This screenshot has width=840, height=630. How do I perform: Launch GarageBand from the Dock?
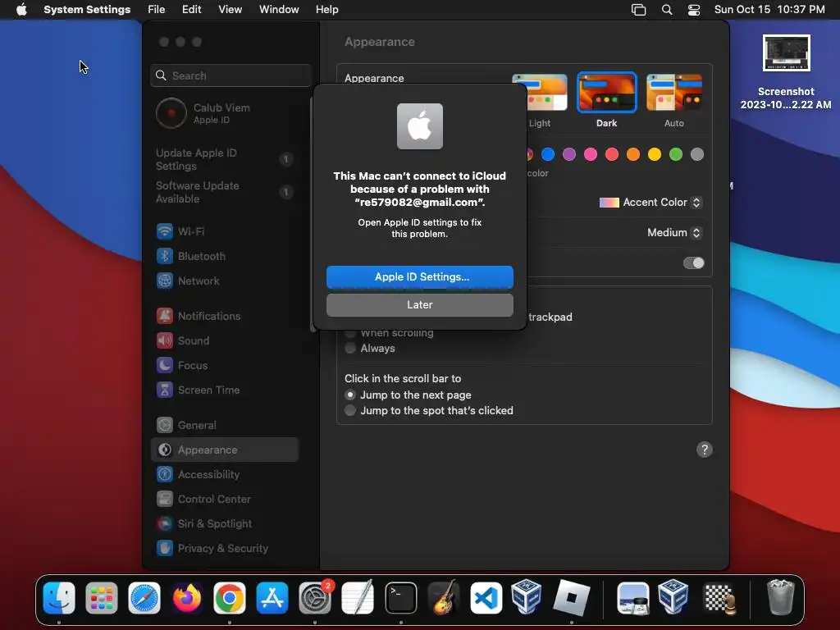pos(444,598)
